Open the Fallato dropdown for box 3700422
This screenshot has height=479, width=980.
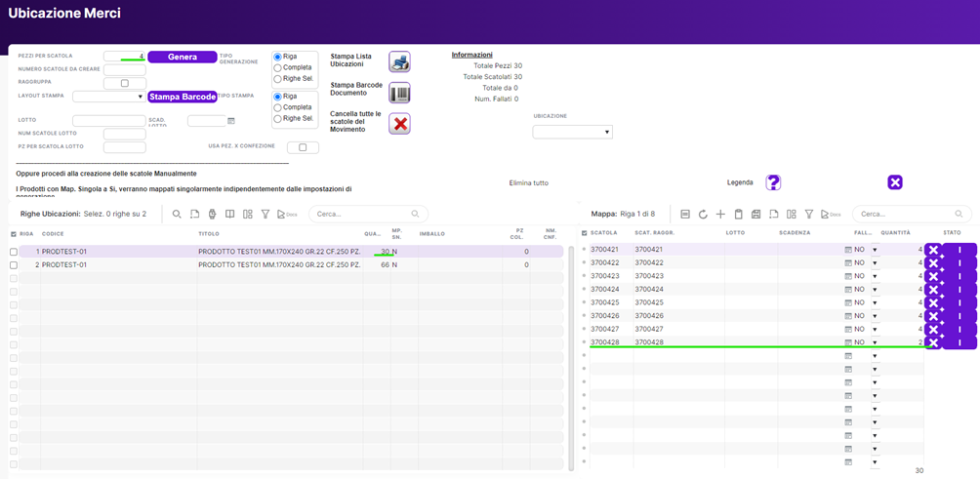point(875,263)
